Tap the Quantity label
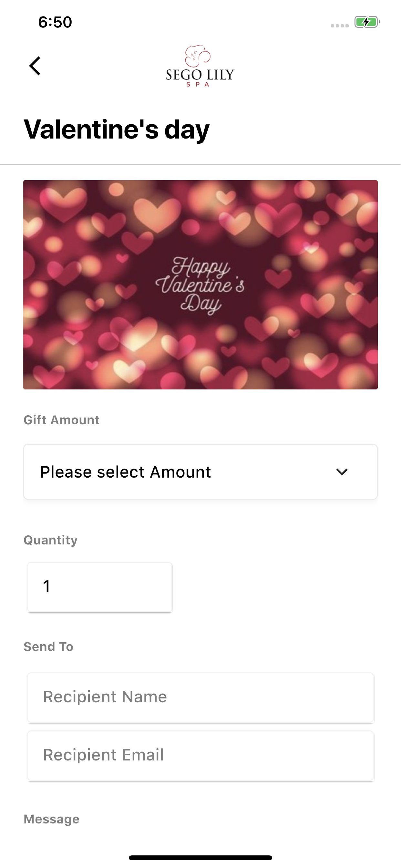 coord(51,540)
